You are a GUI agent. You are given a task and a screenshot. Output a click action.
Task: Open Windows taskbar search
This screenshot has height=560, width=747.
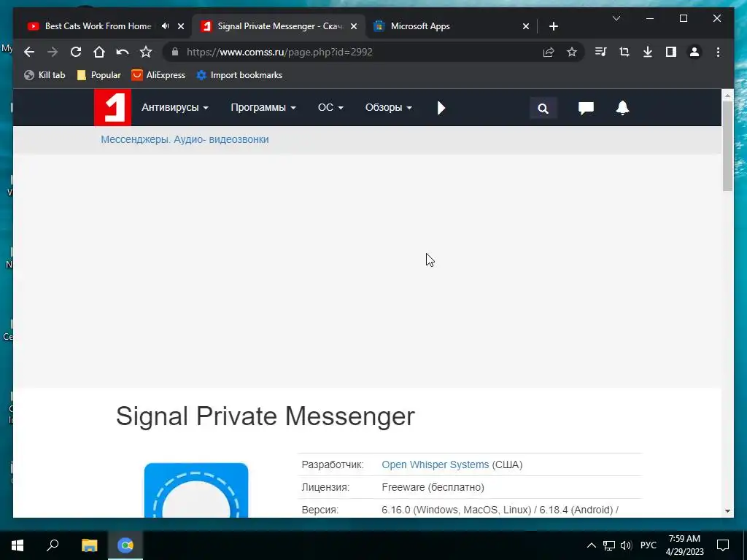pos(53,545)
